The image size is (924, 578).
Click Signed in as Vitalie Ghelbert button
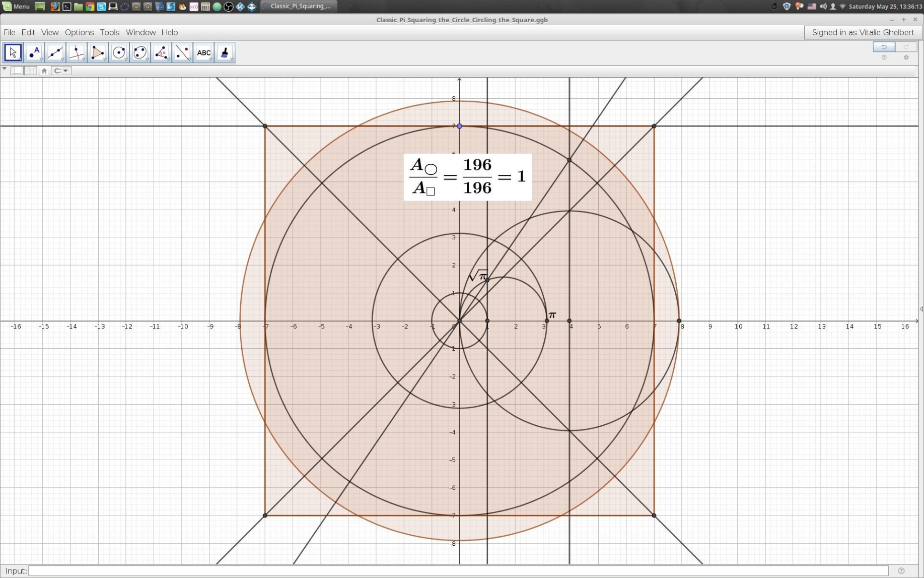[863, 32]
